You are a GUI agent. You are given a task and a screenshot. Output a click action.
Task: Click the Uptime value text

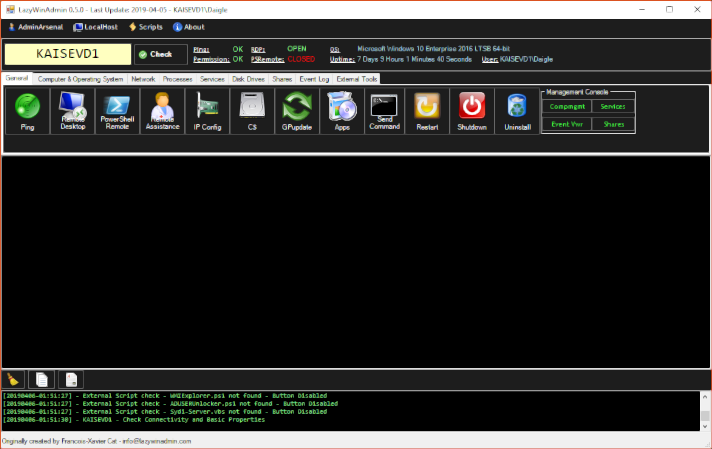(414, 59)
